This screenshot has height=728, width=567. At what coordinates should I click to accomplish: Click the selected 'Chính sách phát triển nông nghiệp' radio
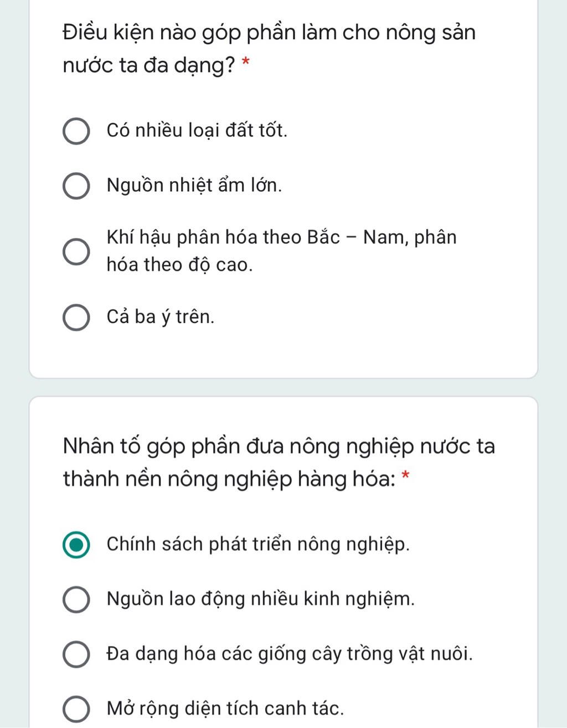76,545
